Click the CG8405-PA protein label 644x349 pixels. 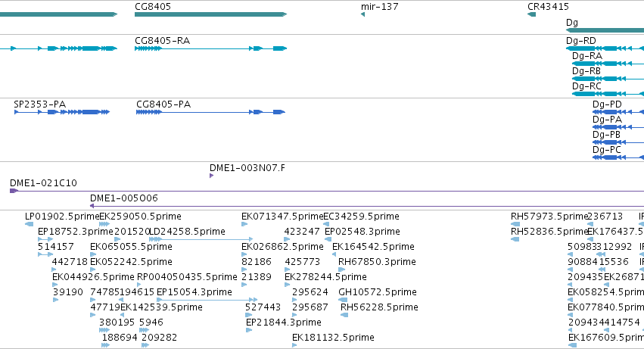tap(163, 104)
